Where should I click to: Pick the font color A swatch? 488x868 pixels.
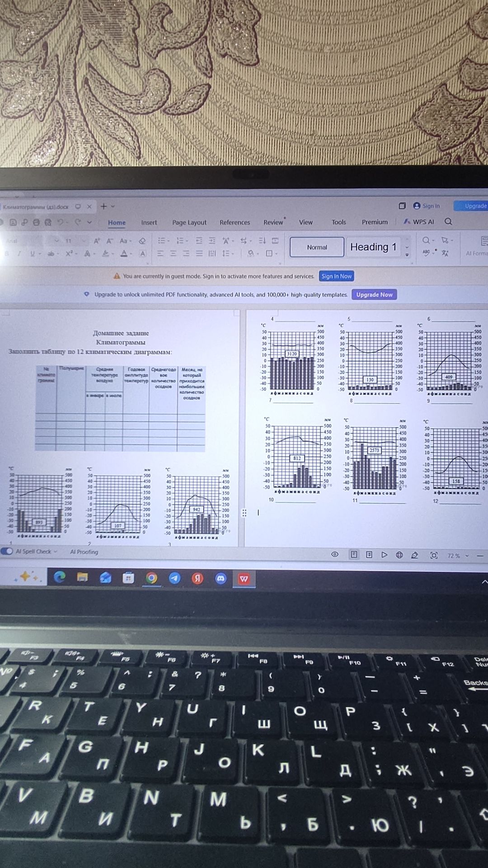[124, 254]
